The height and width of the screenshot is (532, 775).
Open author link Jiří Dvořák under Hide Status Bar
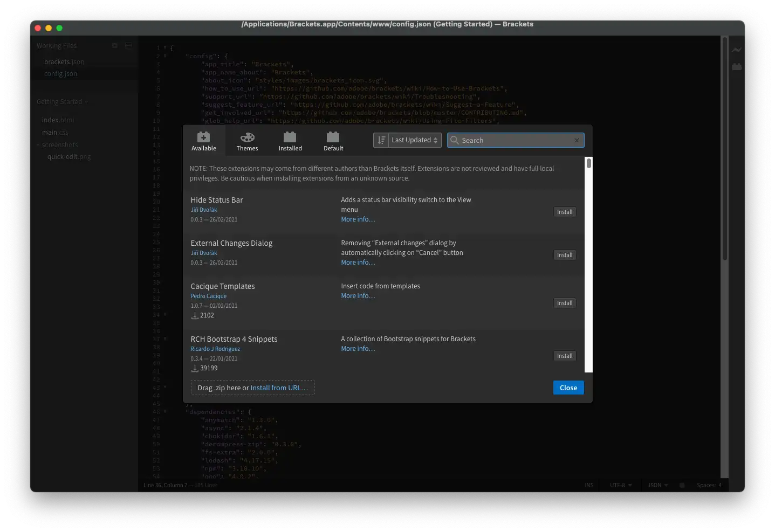[204, 210]
